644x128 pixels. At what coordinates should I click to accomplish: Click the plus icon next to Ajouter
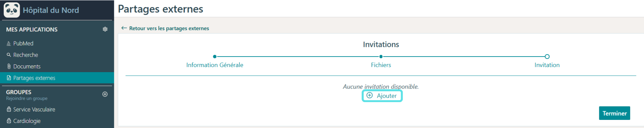pos(369,95)
